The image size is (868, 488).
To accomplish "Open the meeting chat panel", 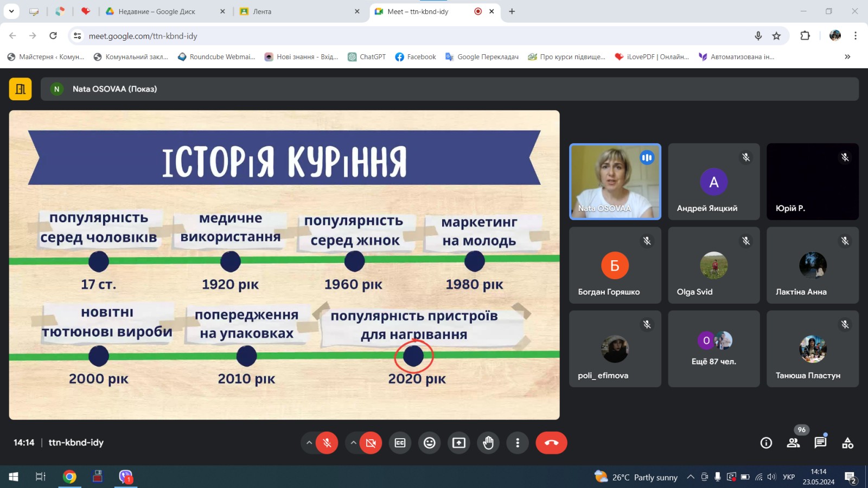I will [x=820, y=443].
